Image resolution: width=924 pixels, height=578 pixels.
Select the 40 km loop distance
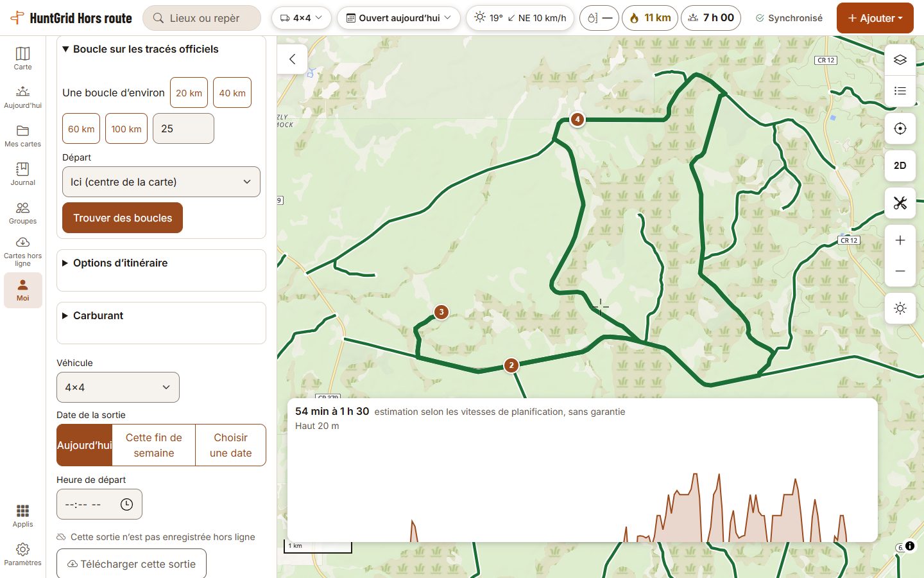232,92
